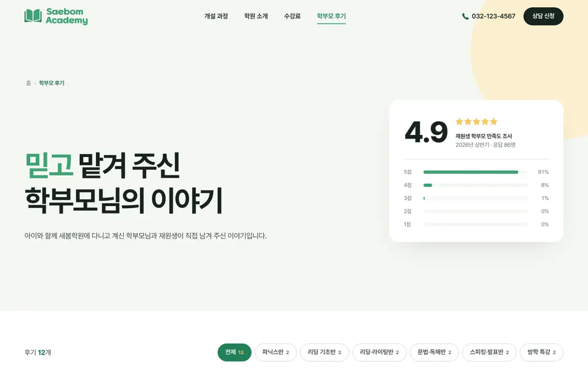Click the 2점 rating progress bar

pos(475,211)
